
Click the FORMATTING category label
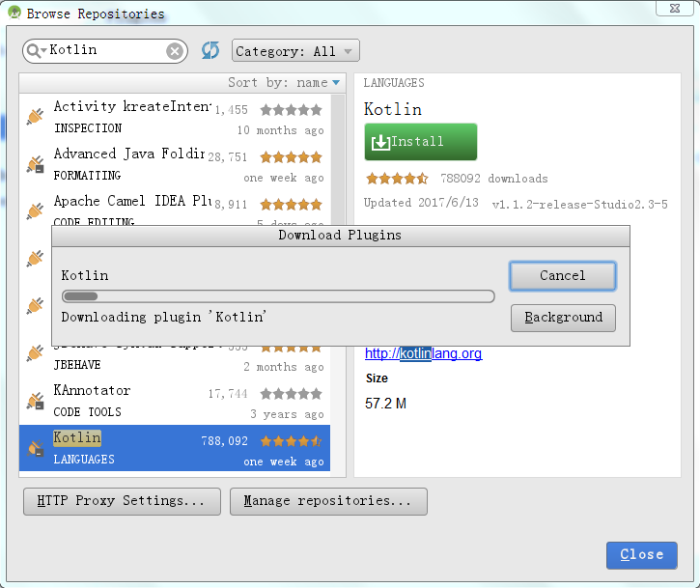tap(87, 176)
